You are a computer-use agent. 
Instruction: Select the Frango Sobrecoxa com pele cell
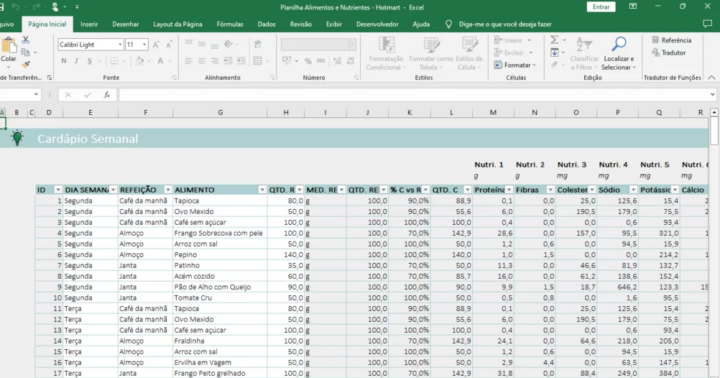tap(220, 233)
